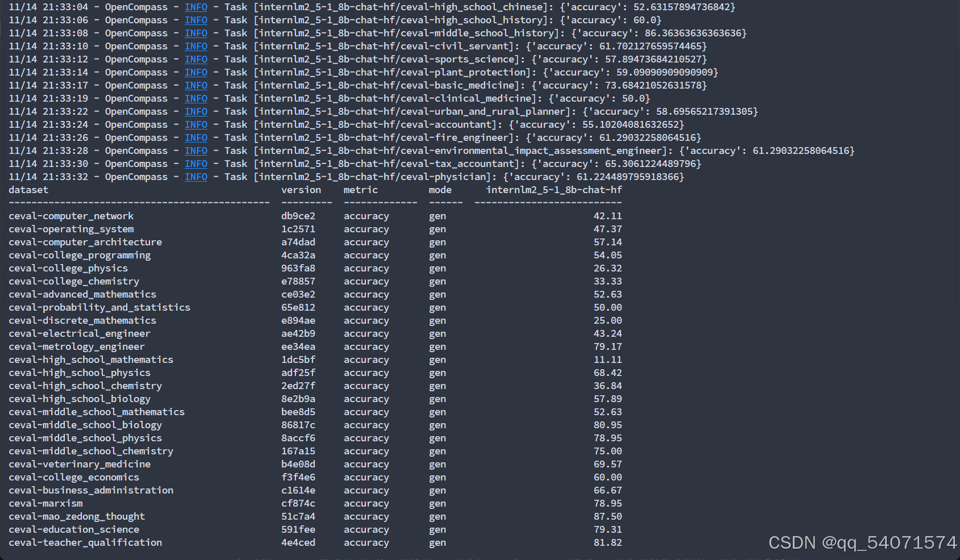Click the accuracy value 87.50 for mao_zedong_thought
This screenshot has width=960, height=560.
click(608, 516)
